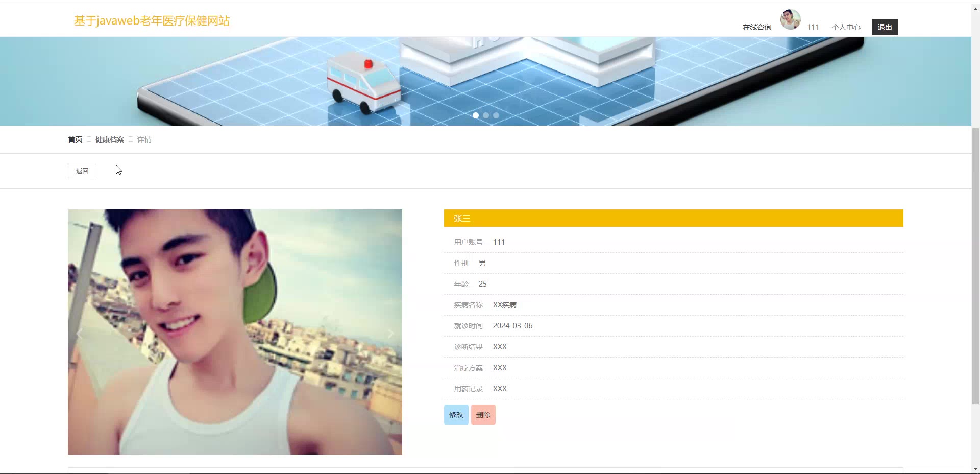
Task: Click the 疾病名称 field label
Action: pyautogui.click(x=469, y=305)
